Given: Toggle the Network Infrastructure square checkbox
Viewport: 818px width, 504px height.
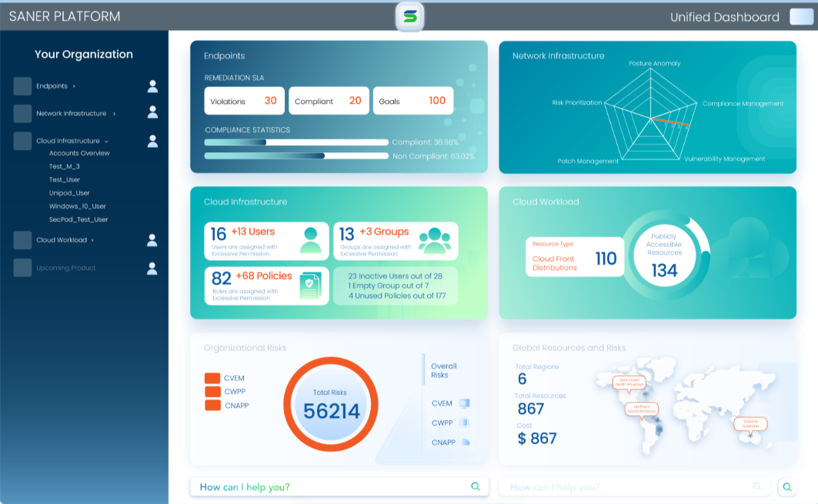Looking at the screenshot, I should pyautogui.click(x=22, y=114).
